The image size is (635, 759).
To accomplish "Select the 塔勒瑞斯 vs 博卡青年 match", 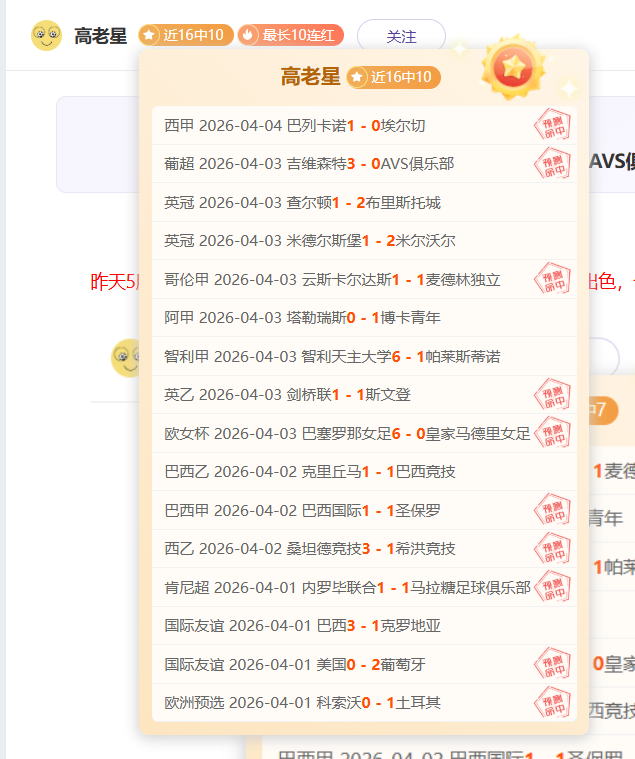I will pyautogui.click(x=302, y=318).
